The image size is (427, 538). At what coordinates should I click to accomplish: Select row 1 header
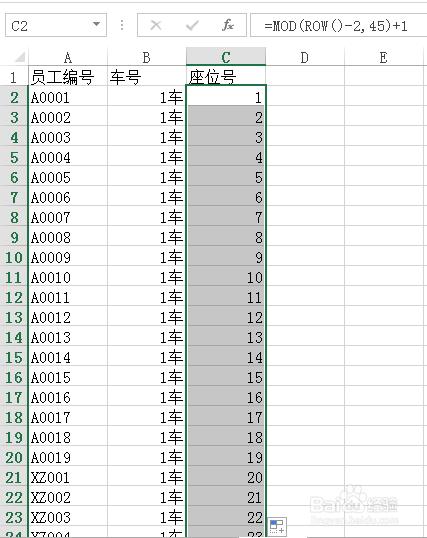pyautogui.click(x=14, y=77)
